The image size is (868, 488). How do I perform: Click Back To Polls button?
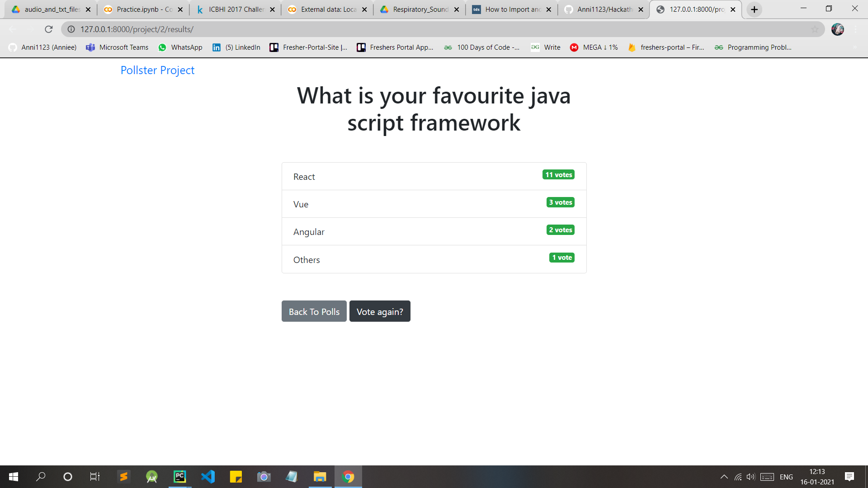(314, 311)
